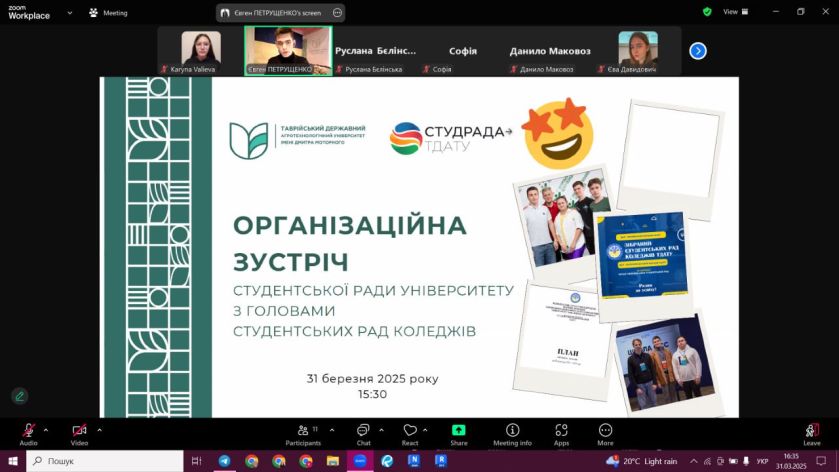Unmute the microphone with Audio button

tap(28, 430)
